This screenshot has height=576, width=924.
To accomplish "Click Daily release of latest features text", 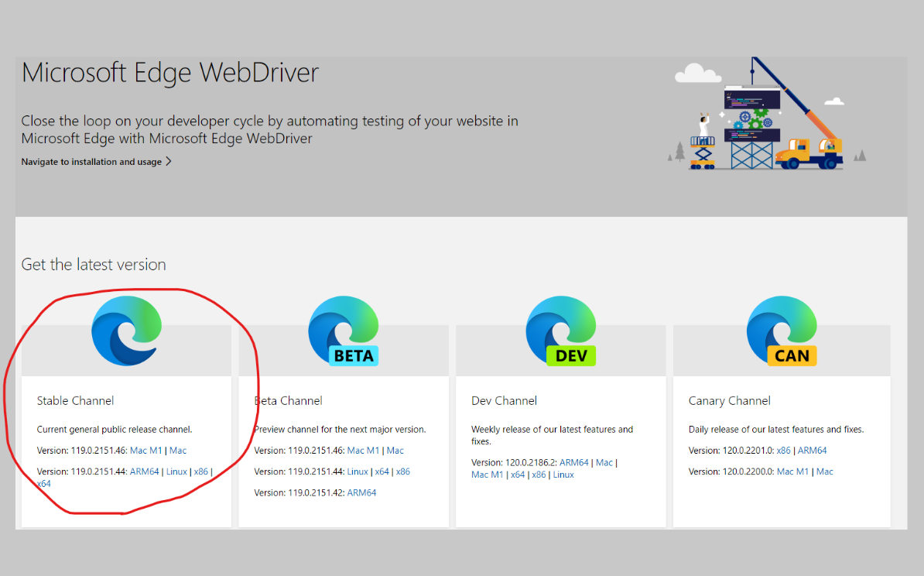I will coord(776,429).
